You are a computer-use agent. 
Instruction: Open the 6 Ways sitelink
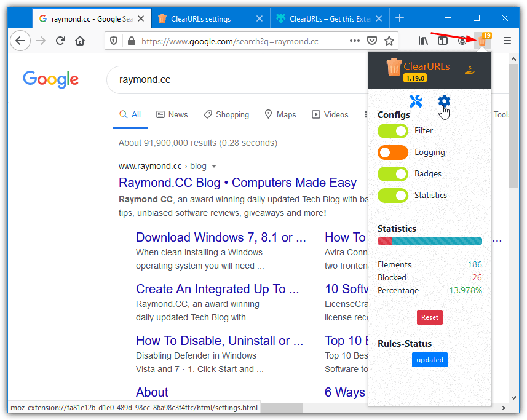345,392
